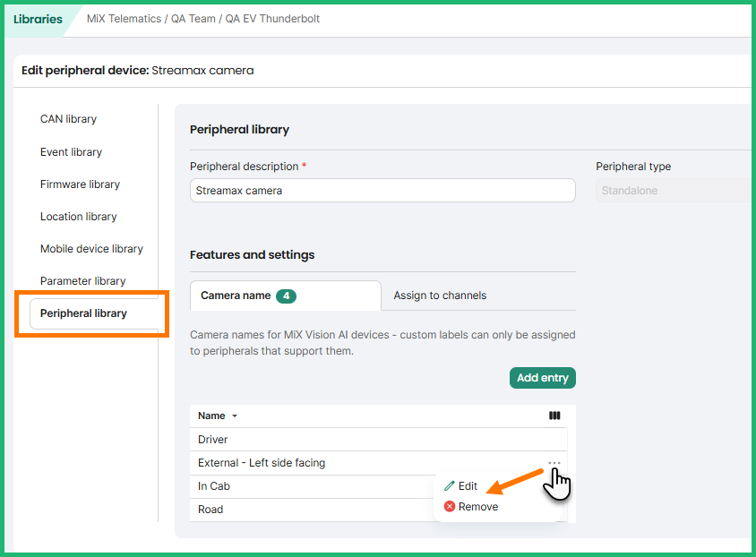Navigate to the Parameter library

click(x=82, y=281)
